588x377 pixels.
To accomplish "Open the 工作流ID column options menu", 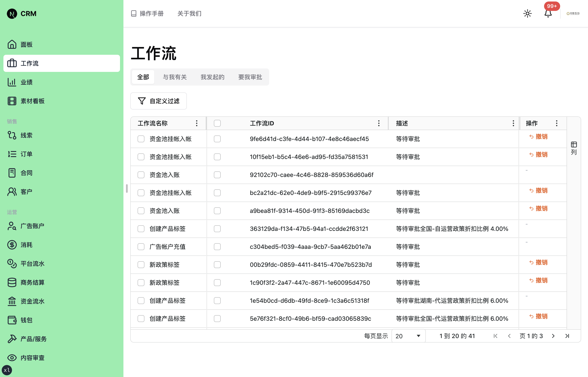I will pos(379,123).
